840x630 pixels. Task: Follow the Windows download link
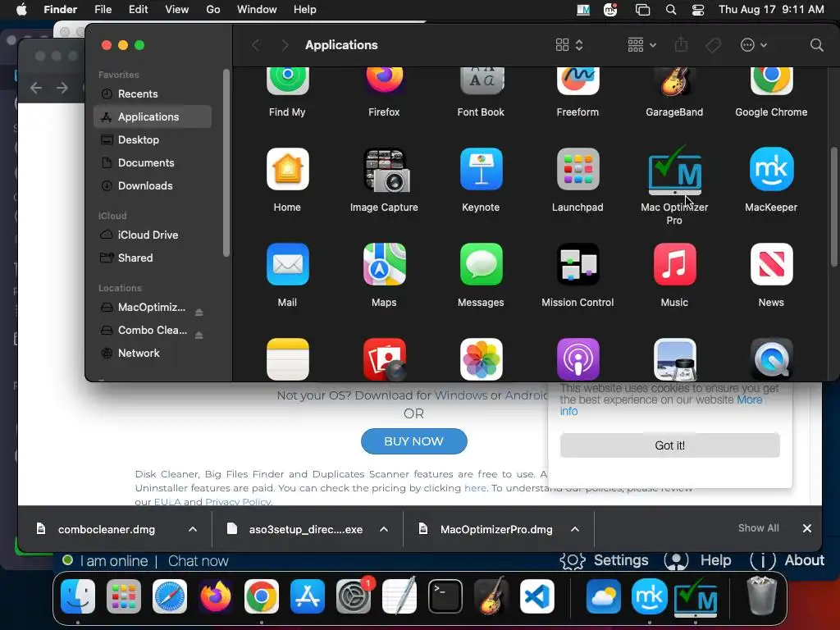click(x=461, y=395)
